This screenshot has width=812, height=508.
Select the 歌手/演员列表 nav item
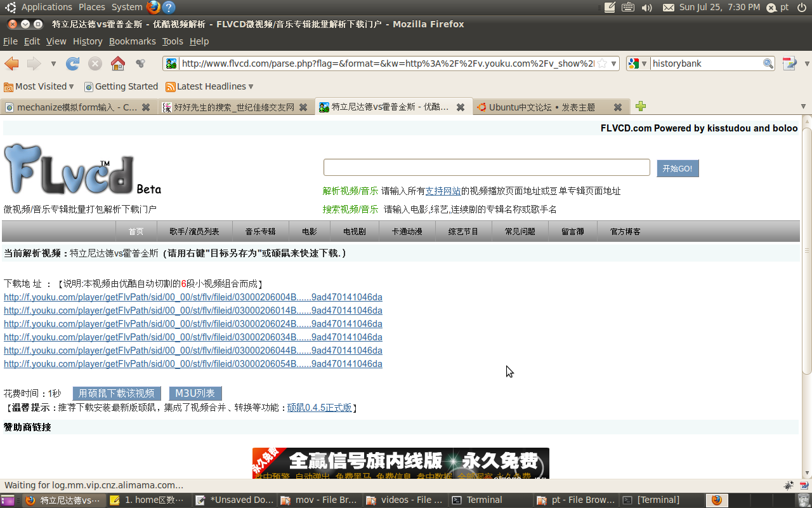click(x=194, y=231)
